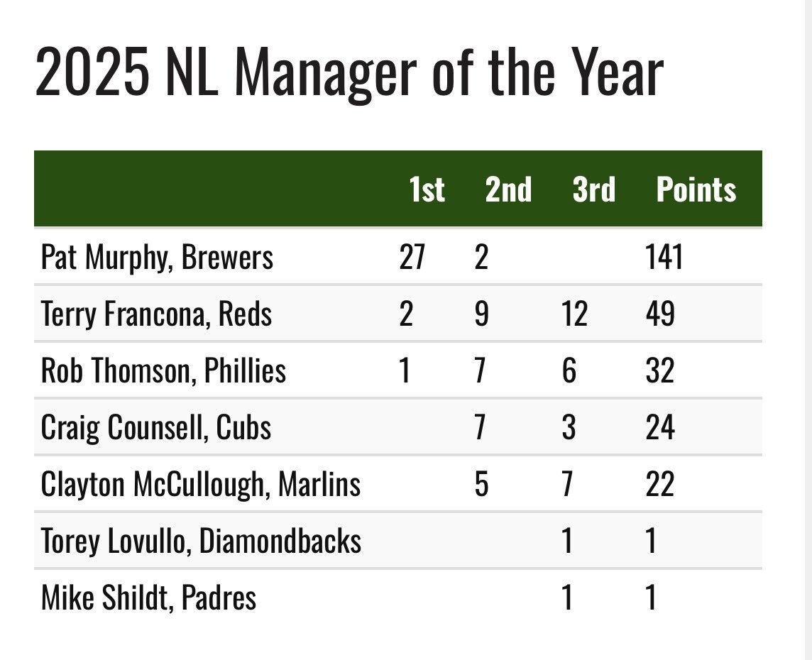
Task: Click the "3rd" column header
Action: pos(594,189)
